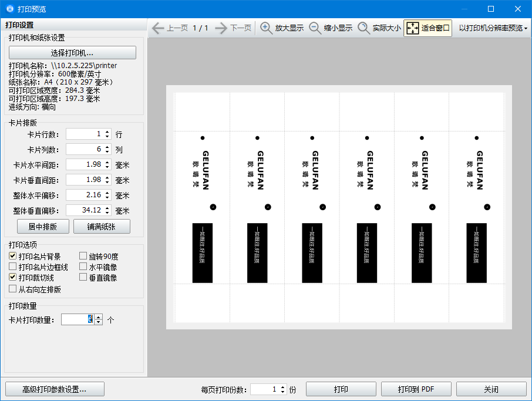Viewport: 532px width, 401px height.
Task: Click 整体水平偏移 spinner arrows
Action: point(107,195)
